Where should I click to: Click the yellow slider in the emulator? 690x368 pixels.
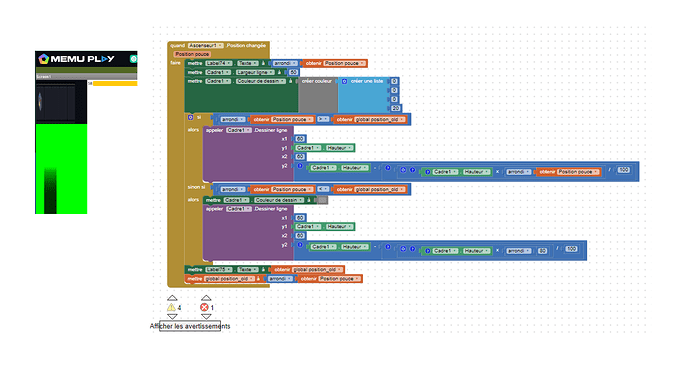[x=115, y=83]
